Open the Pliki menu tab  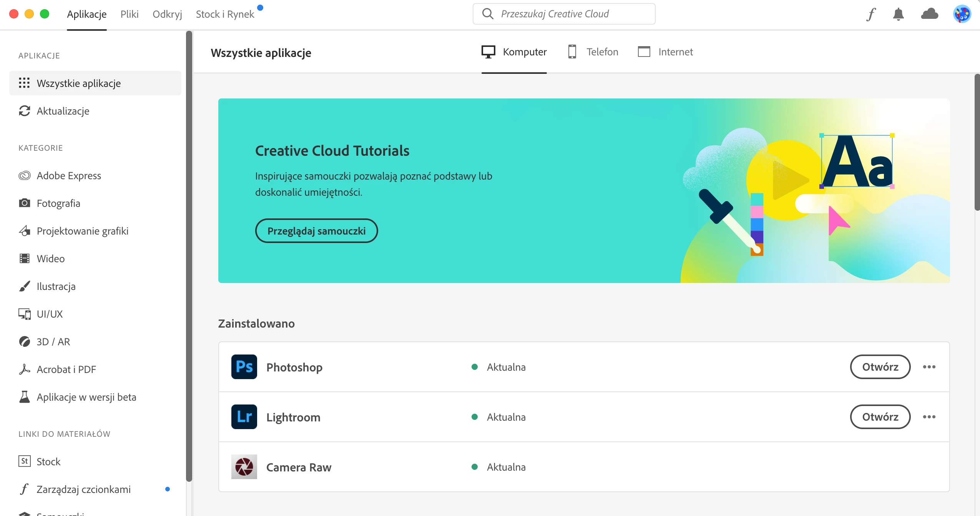tap(130, 14)
